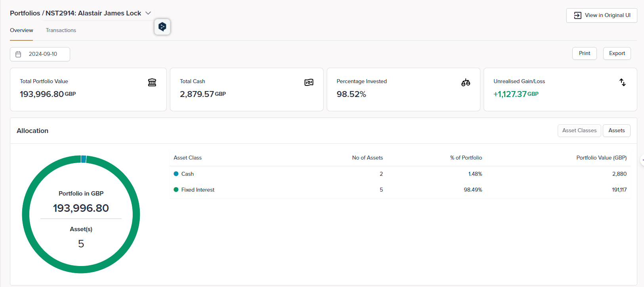Click the cash banknote icon in Total Cash
The height and width of the screenshot is (287, 644).
point(309,82)
